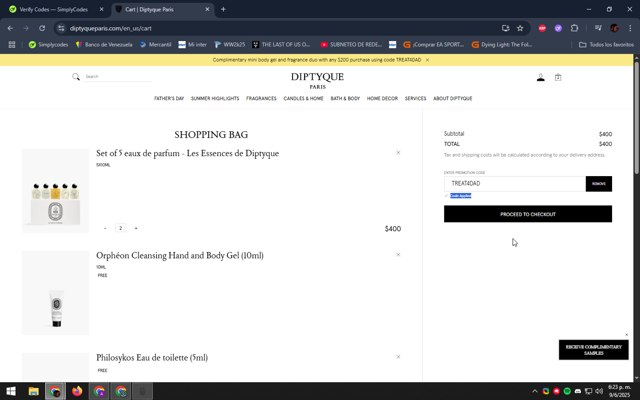
Task: Open the red ABP extension icon
Action: click(x=542, y=28)
